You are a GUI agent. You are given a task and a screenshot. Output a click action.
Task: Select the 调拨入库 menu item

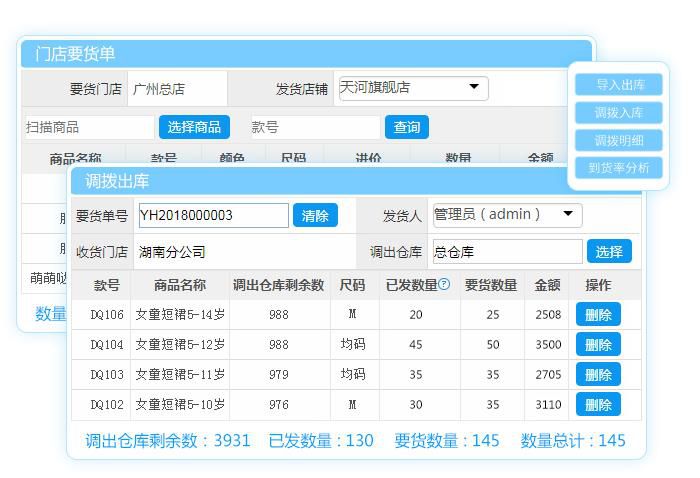point(620,113)
